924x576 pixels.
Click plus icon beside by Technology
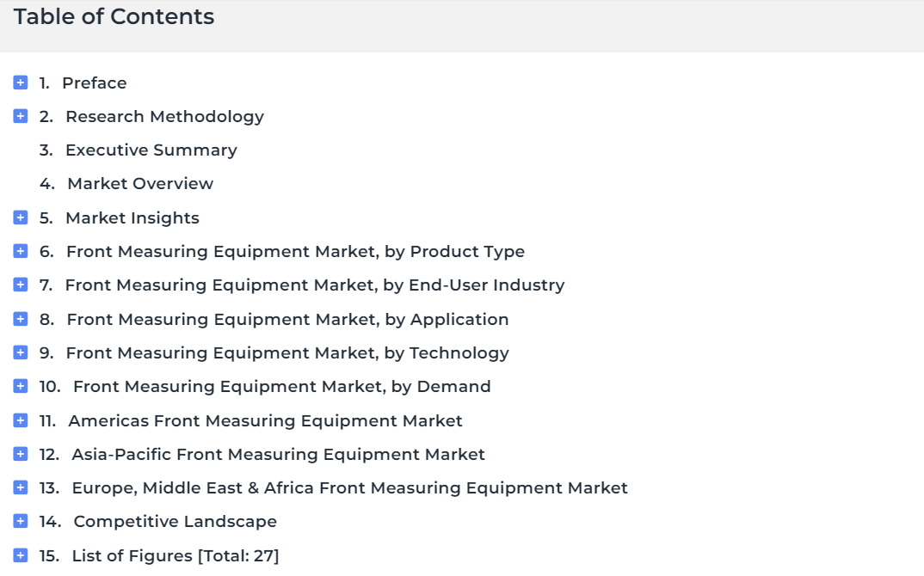(x=20, y=352)
